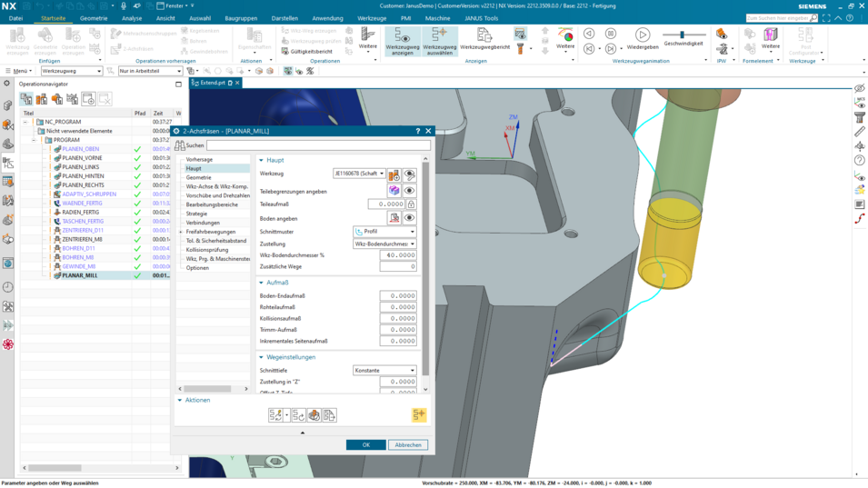Image resolution: width=868 pixels, height=488 pixels.
Task: Click the Generate toolpath icon under Aktionen
Action: point(275,415)
